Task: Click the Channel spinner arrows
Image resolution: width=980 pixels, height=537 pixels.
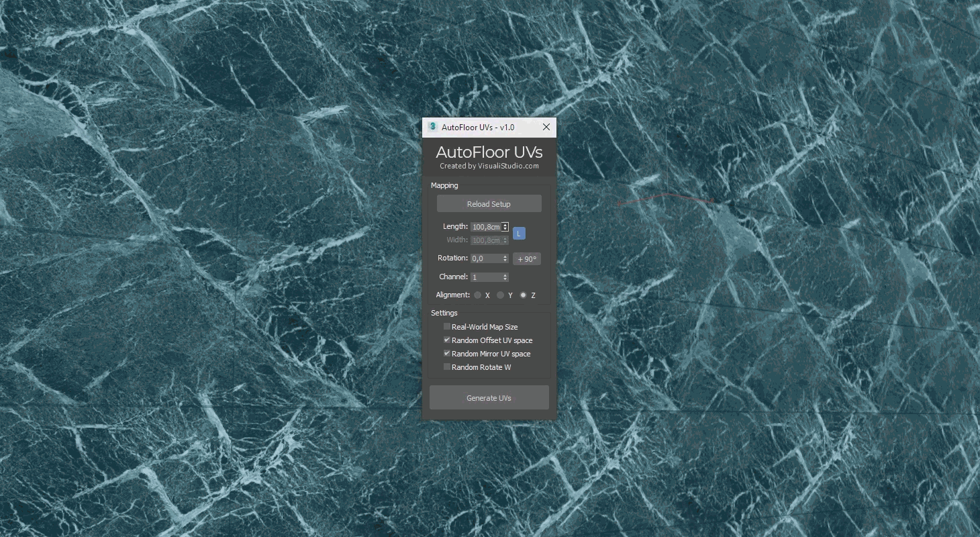Action: pos(505,277)
